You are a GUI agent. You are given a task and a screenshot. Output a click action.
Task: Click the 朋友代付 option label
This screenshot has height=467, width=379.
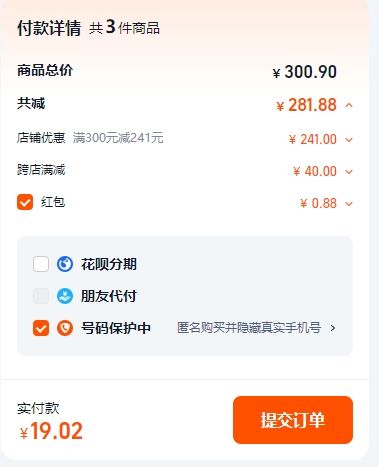[109, 296]
